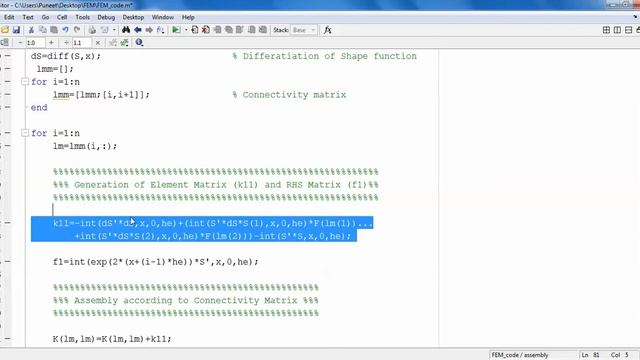Open the Debug menu

[106, 17]
